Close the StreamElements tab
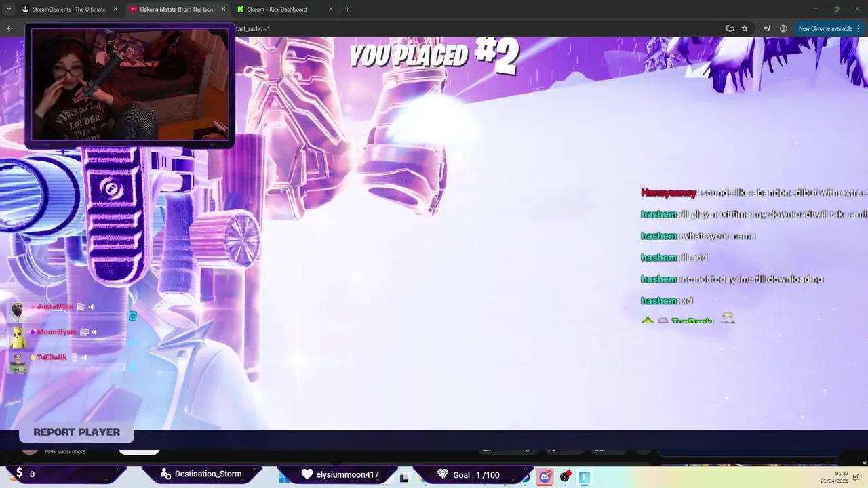Screen dimensions: 868x488 click(x=115, y=9)
